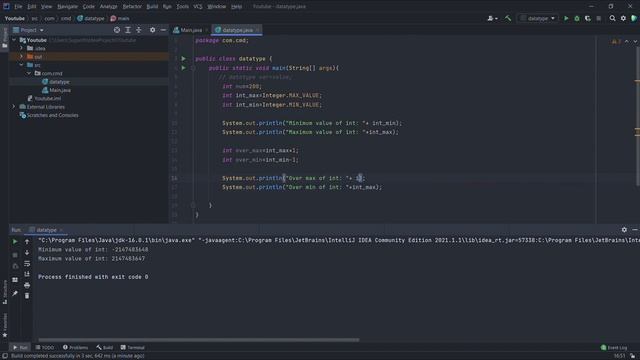The height and width of the screenshot is (360, 640).
Task: Click Search Everywhere magnifier icon
Action: (612, 18)
